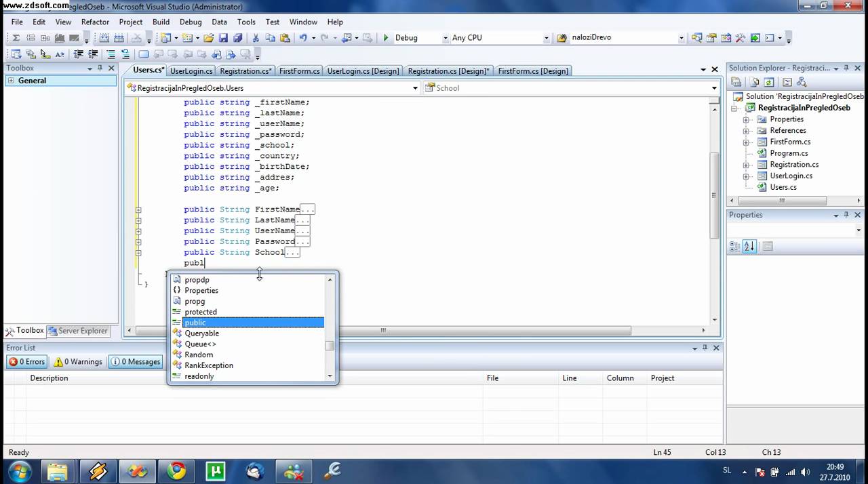Image resolution: width=868 pixels, height=484 pixels.
Task: Open the naloziDrevo find combo box
Action: click(682, 38)
